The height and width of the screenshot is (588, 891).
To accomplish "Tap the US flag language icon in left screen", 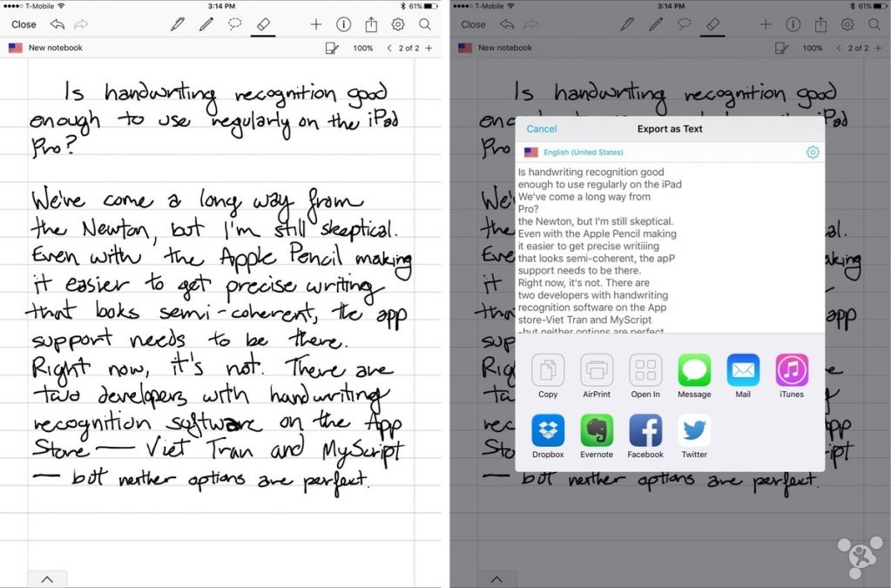I will pyautogui.click(x=16, y=48).
